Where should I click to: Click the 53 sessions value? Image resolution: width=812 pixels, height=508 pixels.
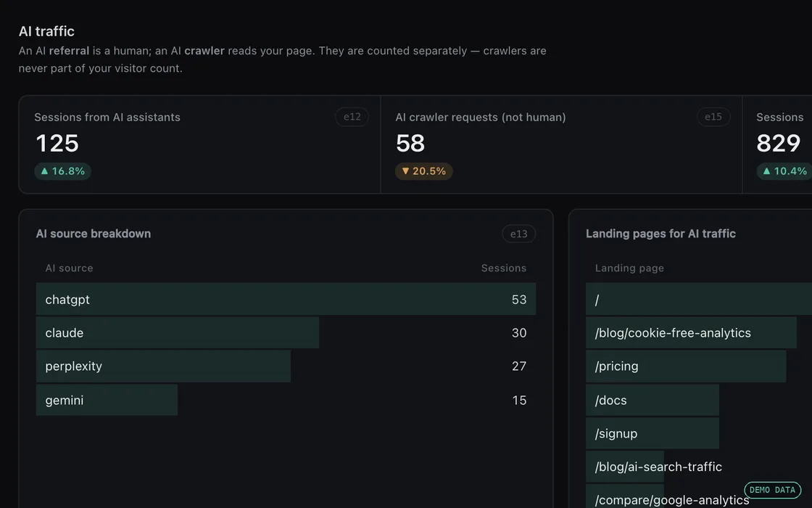tap(519, 300)
